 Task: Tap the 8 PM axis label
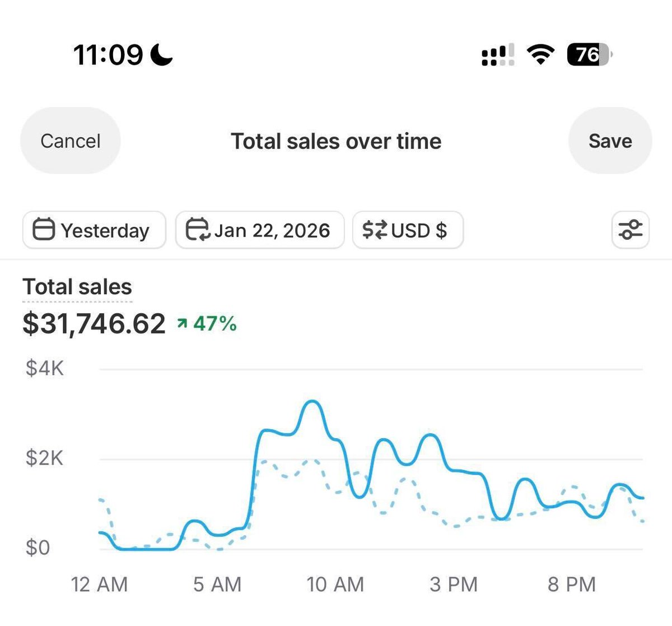pyautogui.click(x=572, y=585)
